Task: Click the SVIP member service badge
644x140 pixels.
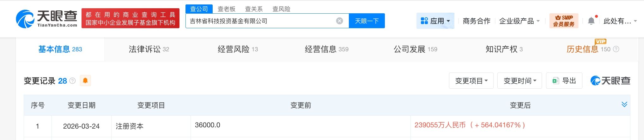Action: tap(564, 21)
